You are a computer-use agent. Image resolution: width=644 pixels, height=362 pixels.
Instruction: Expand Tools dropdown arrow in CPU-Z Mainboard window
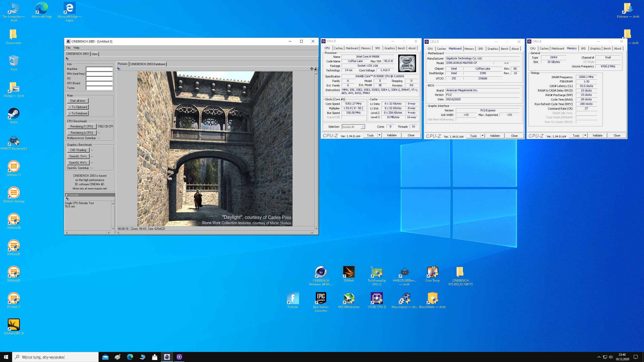coord(482,136)
